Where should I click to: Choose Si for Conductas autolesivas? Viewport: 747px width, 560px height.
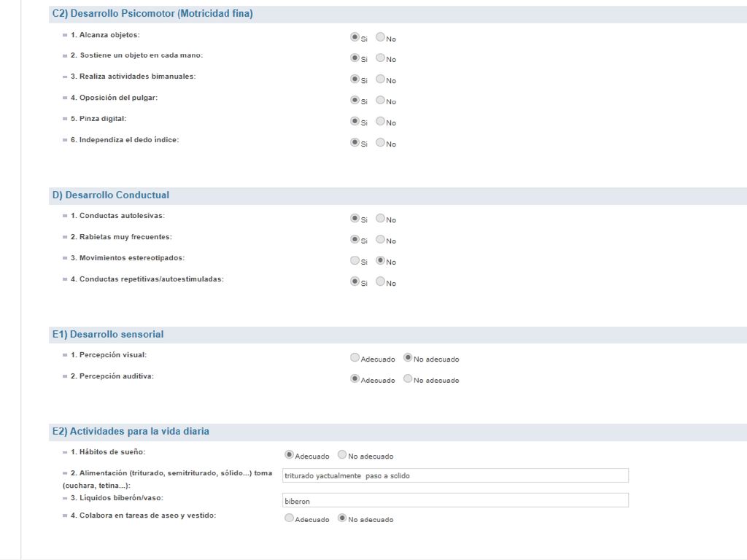click(x=355, y=218)
